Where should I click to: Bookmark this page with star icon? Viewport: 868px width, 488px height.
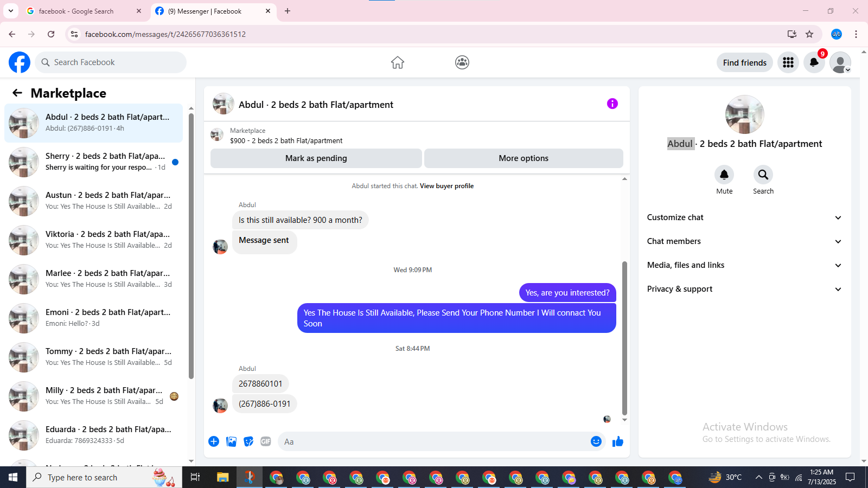pyautogui.click(x=809, y=34)
